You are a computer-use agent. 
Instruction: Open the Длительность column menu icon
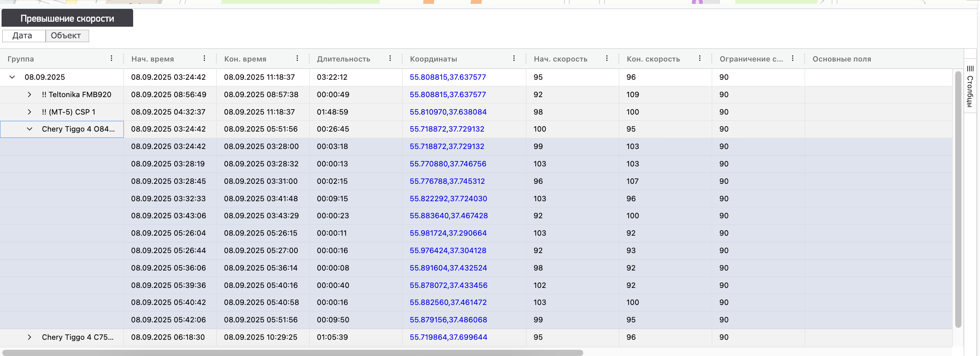(390, 58)
